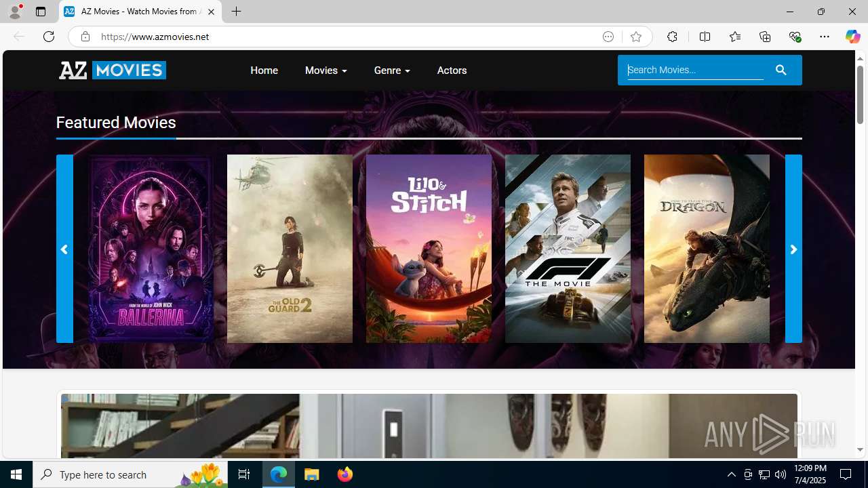Open Microsoft Edge from taskbar
868x488 pixels.
tap(279, 474)
